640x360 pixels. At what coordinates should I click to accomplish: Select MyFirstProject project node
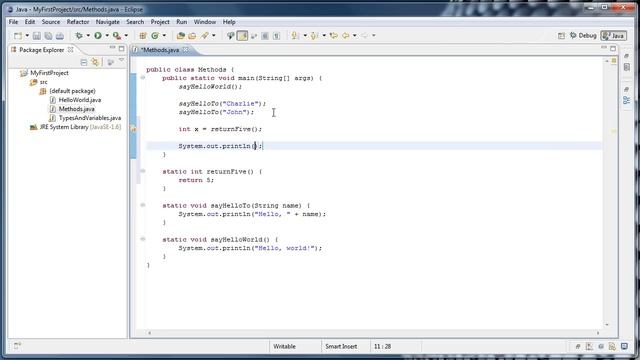(x=44, y=73)
